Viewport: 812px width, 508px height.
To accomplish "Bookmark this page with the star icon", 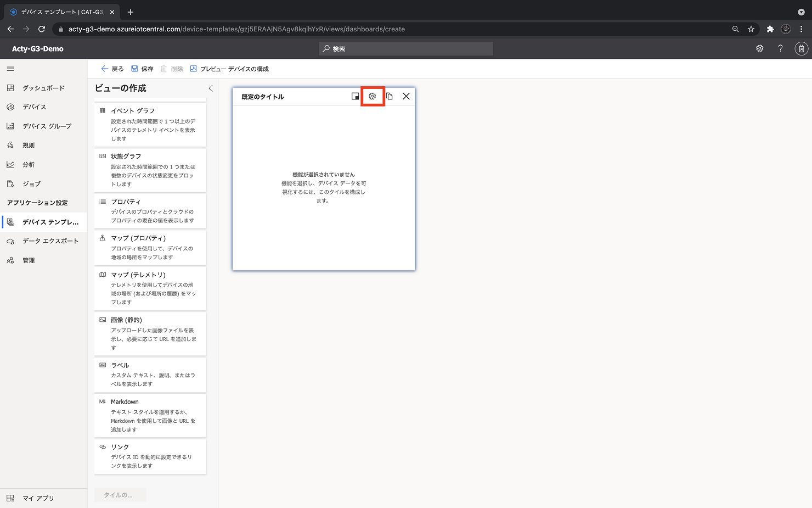I will point(751,29).
